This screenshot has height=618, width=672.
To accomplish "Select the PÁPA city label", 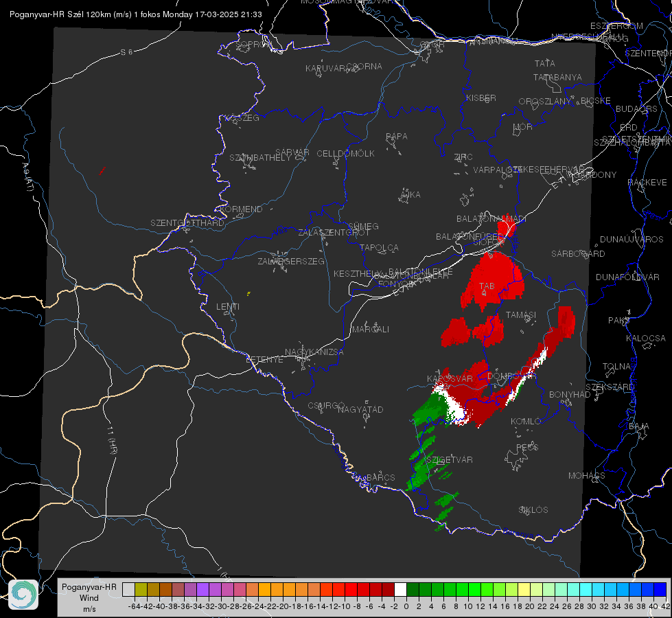I will (397, 137).
